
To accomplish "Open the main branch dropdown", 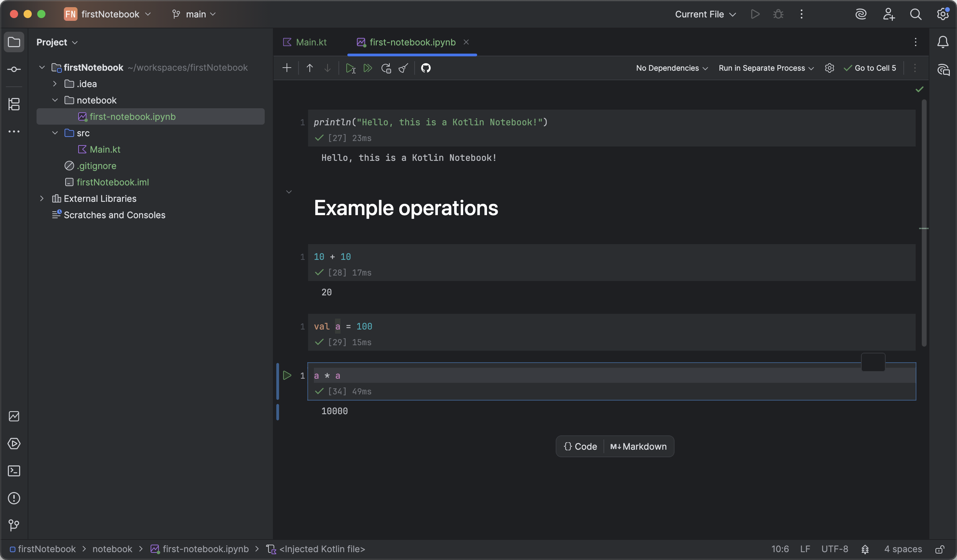I will [x=194, y=14].
